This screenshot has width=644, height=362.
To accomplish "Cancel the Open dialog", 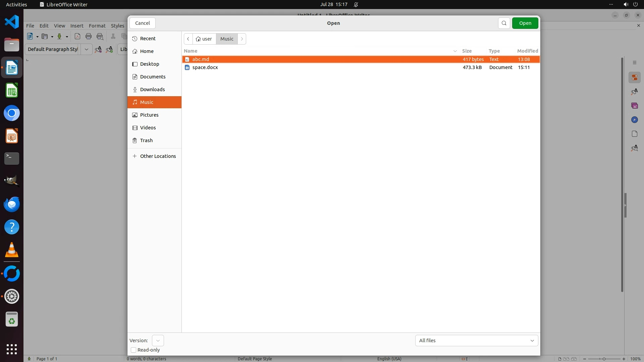I will click(142, 23).
